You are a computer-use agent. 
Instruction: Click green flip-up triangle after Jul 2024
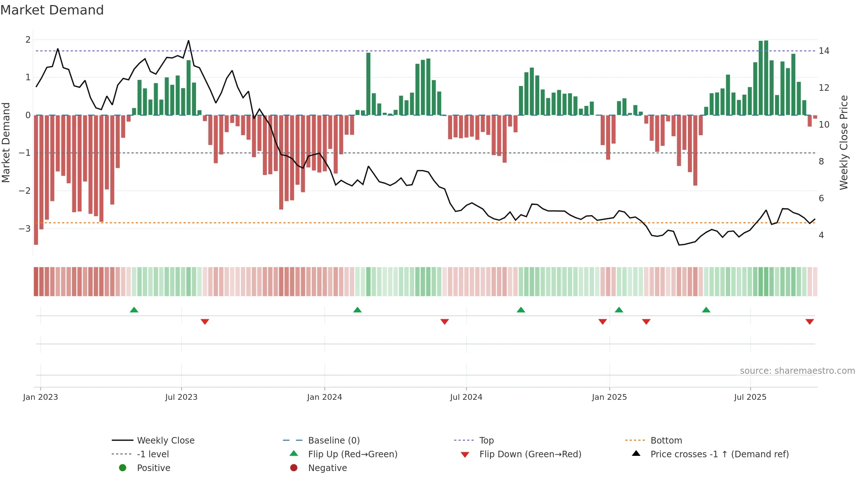click(521, 310)
